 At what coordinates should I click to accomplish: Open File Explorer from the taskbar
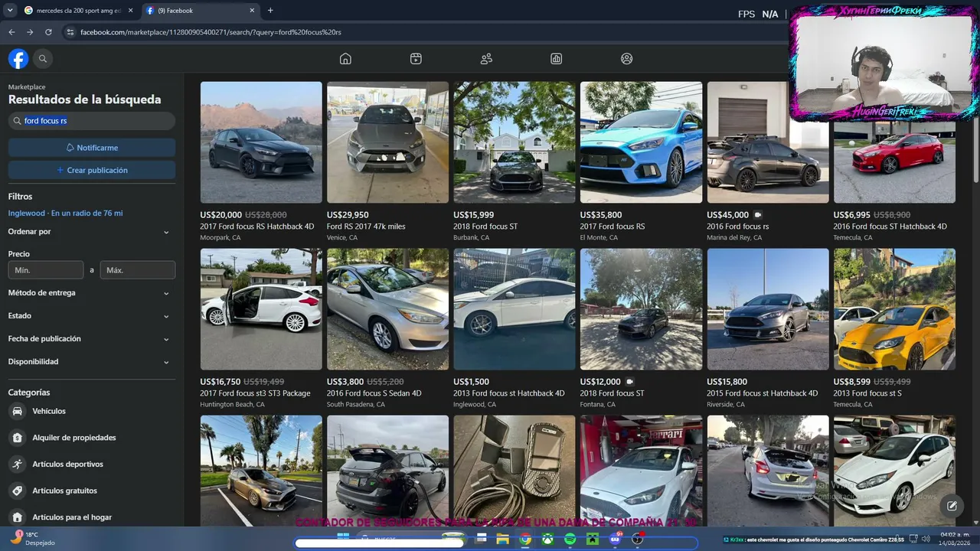pyautogui.click(x=503, y=540)
